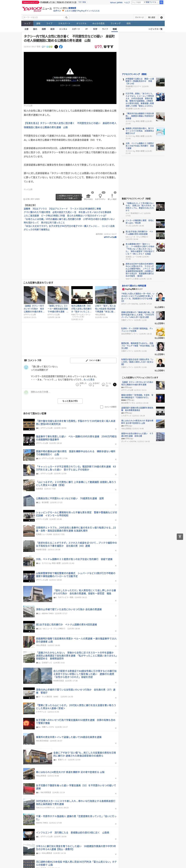Share the article on Facebook
Viewport: 186px width, 868px height.
pyautogui.click(x=61, y=47)
